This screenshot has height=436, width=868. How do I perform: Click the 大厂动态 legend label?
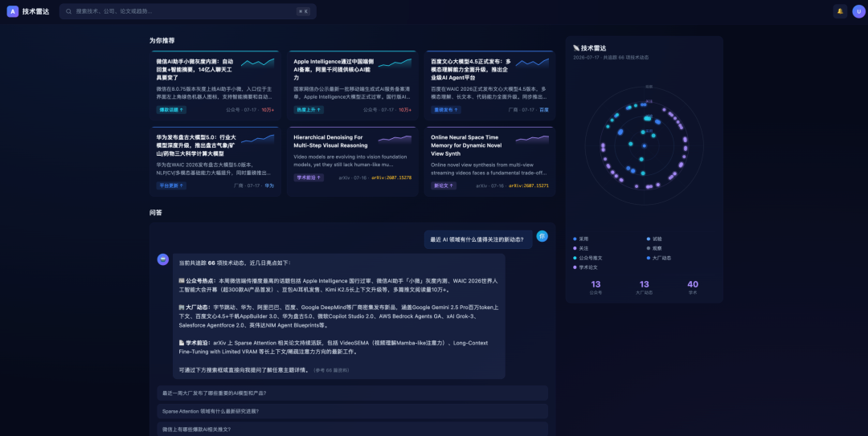click(661, 258)
